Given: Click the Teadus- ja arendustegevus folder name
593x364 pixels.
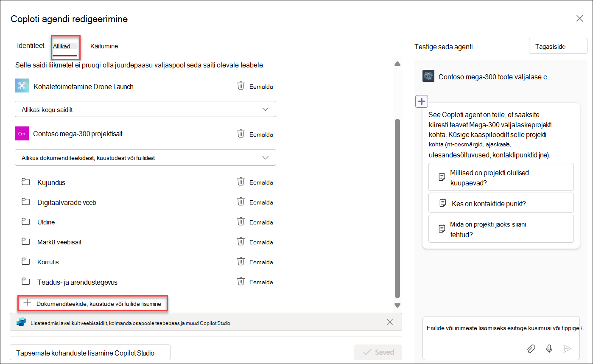Looking at the screenshot, I should point(77,282).
